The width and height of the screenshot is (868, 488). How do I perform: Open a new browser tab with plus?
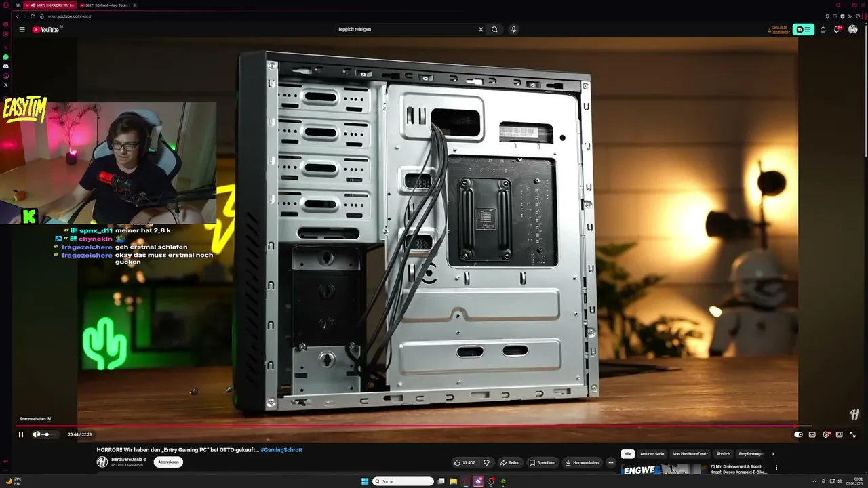coord(135,5)
